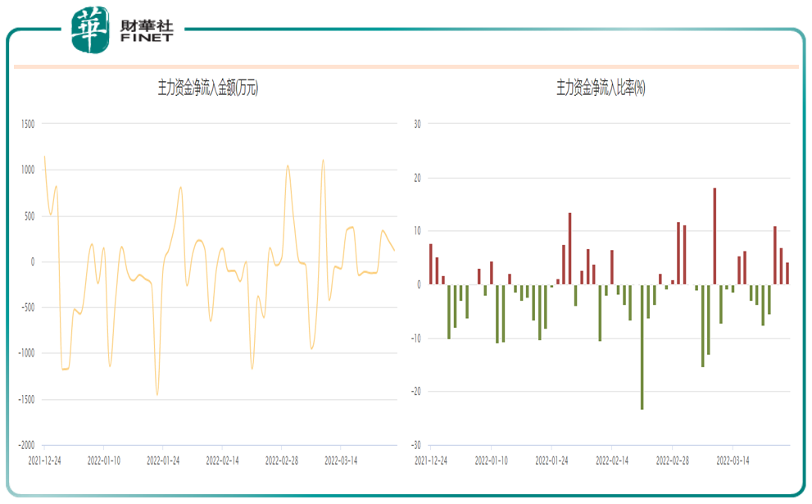Click the 財華社 FINET brand text
812x504 pixels.
(x=146, y=31)
